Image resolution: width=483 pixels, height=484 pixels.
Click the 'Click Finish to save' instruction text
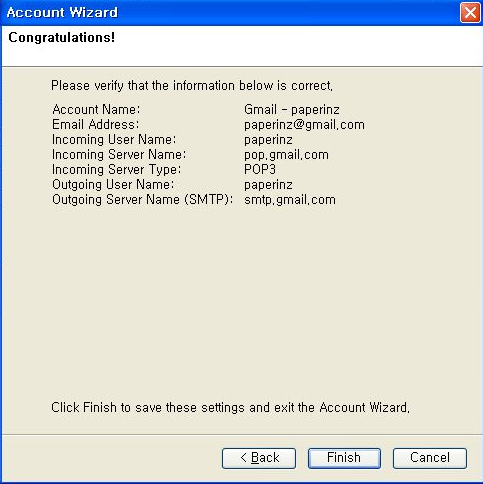point(230,407)
